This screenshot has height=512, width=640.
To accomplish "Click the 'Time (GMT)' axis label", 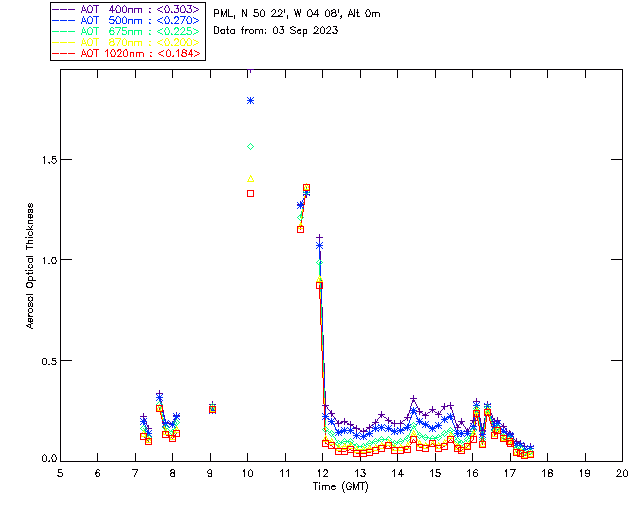I will 340,486.
